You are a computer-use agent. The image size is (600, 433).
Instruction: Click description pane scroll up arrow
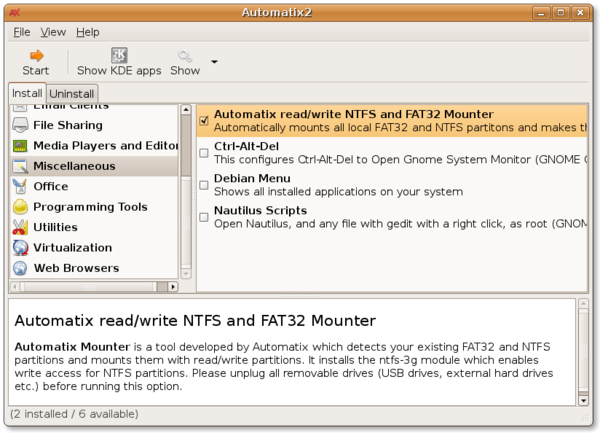(x=583, y=304)
